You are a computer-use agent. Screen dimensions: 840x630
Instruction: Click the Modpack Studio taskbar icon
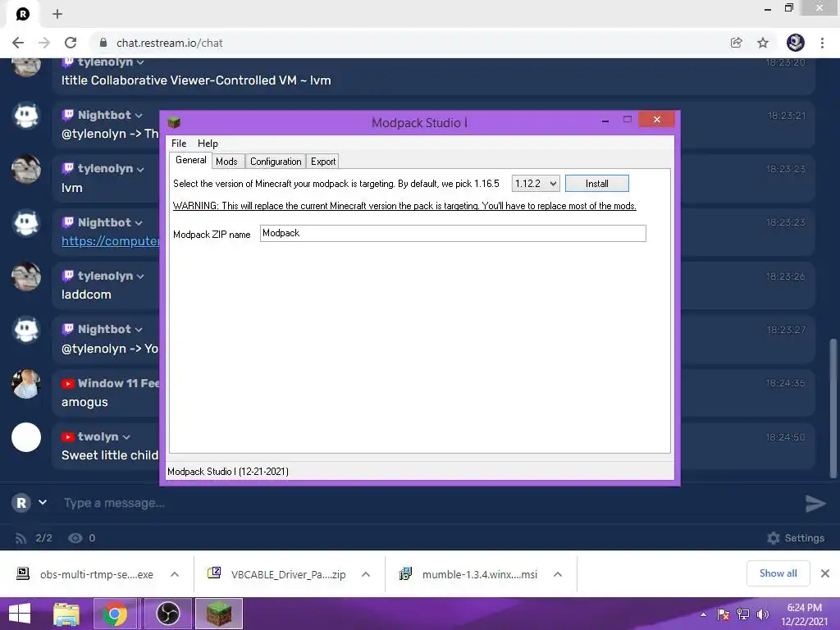[219, 614]
